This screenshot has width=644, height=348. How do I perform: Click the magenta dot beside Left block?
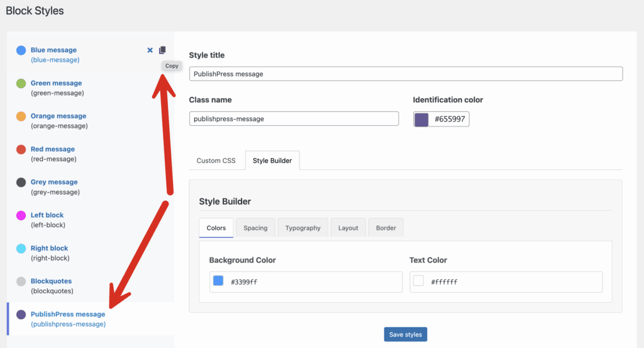pyautogui.click(x=21, y=215)
